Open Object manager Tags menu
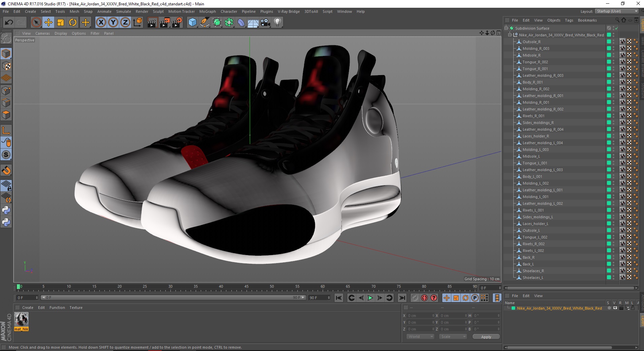Viewport: 644px width, 351px height. click(x=569, y=20)
